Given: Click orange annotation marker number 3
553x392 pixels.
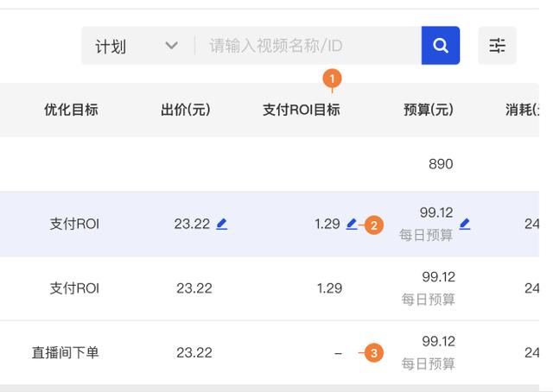Looking at the screenshot, I should (374, 353).
